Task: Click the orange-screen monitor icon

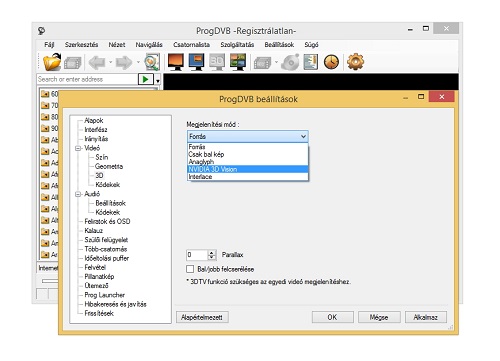Action: pyautogui.click(x=176, y=62)
